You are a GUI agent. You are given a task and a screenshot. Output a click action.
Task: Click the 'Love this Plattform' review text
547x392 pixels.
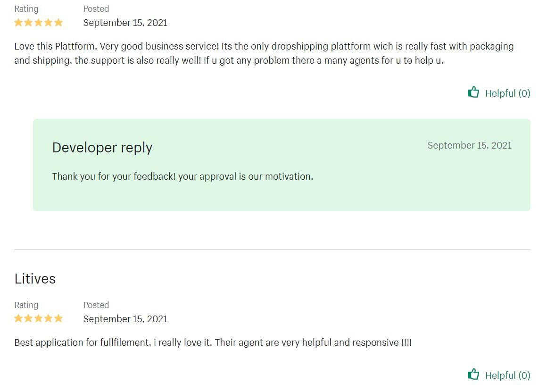tap(264, 53)
